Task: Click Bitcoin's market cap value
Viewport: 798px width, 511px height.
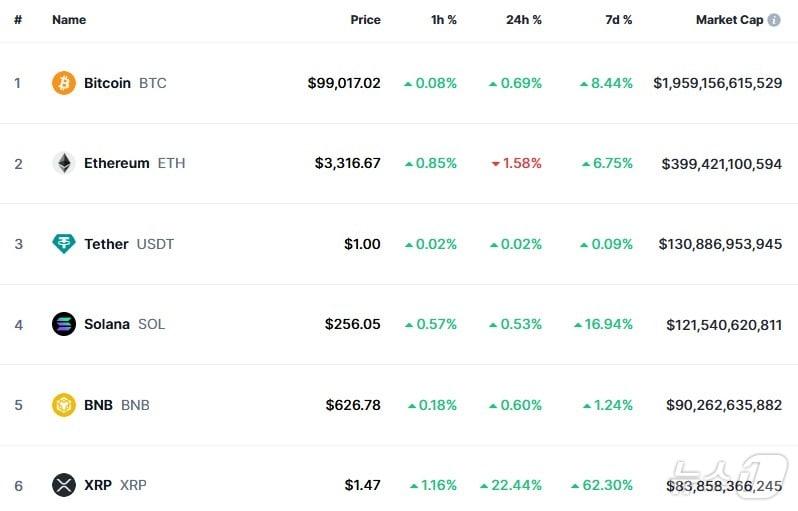Action: click(717, 83)
